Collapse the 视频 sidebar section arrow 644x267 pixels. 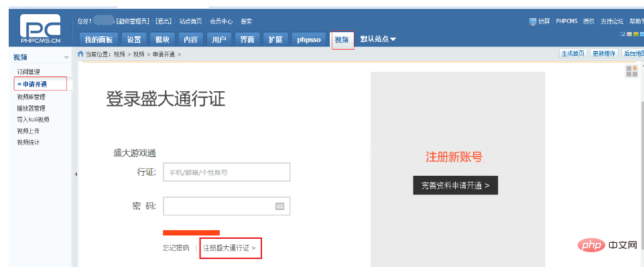66,58
